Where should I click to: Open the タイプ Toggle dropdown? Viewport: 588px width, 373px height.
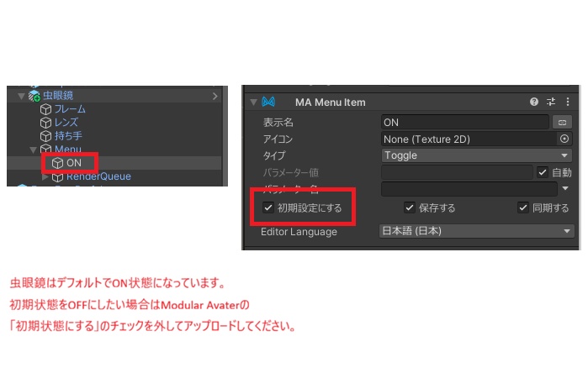pyautogui.click(x=477, y=155)
